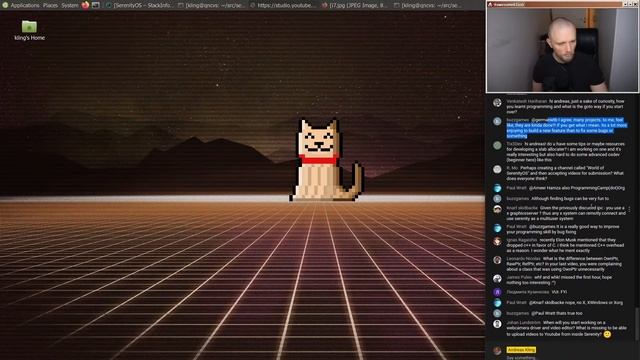The width and height of the screenshot is (640, 360).
Task: Click the highlighted blue selected chat text
Action: [567, 128]
